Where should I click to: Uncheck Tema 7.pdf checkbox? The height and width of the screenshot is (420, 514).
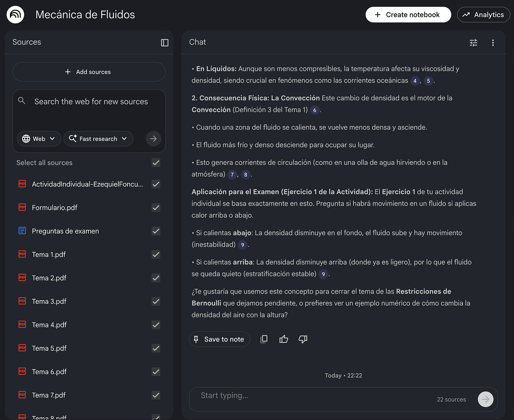coord(156,395)
